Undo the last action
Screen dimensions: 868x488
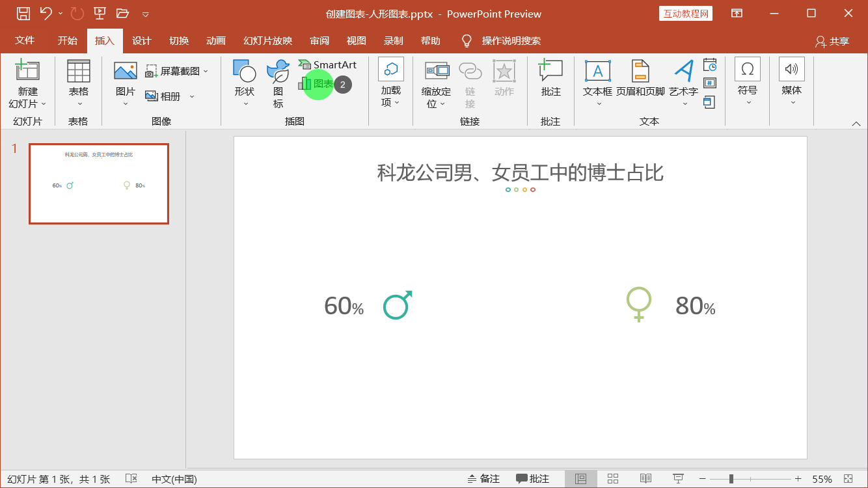click(x=46, y=13)
